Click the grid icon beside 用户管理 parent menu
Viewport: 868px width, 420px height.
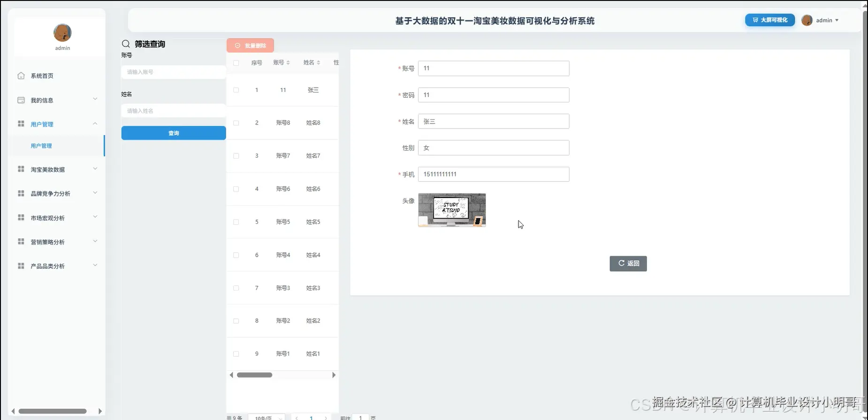[x=21, y=124]
